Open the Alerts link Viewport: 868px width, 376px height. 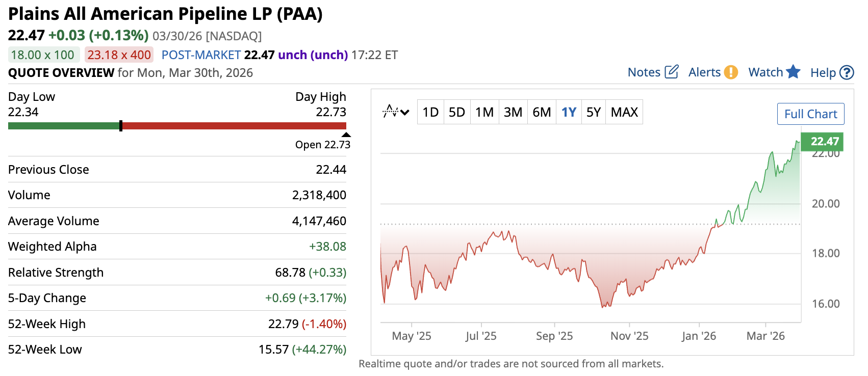click(x=704, y=72)
